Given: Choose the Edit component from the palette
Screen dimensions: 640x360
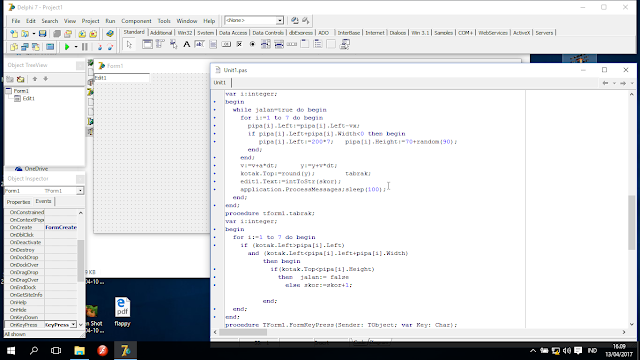Looking at the screenshot, I should 200,44.
